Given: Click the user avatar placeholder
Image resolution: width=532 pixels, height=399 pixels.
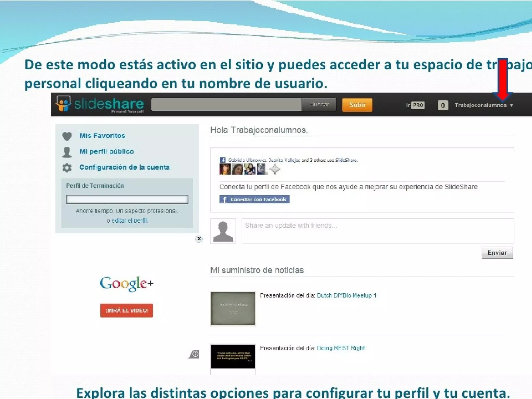Looking at the screenshot, I should click(x=223, y=231).
